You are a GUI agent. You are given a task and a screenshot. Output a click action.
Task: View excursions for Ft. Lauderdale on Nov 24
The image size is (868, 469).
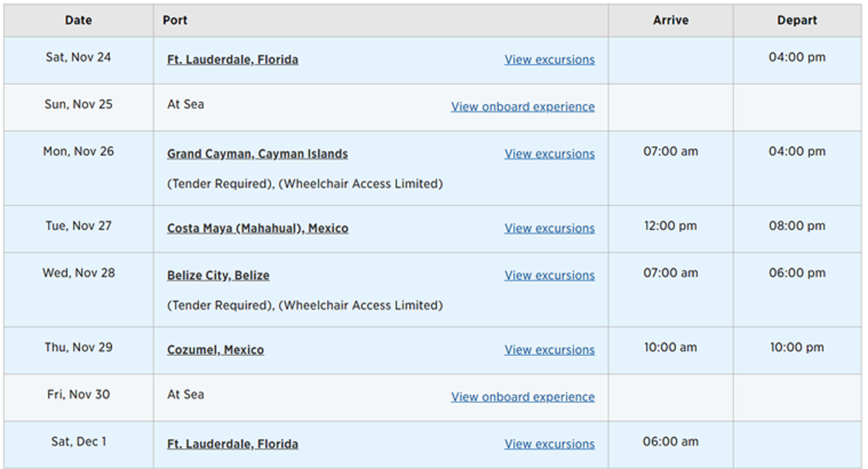[549, 59]
